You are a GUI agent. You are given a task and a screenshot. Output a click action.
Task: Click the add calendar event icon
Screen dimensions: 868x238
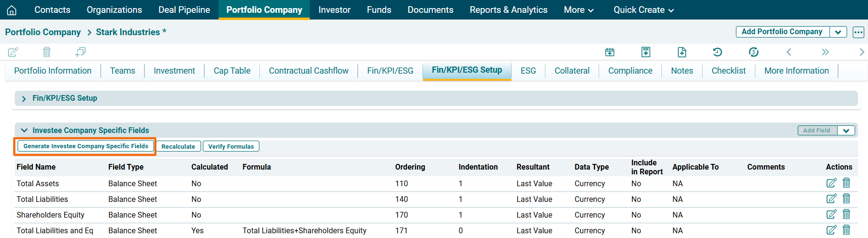click(x=610, y=52)
